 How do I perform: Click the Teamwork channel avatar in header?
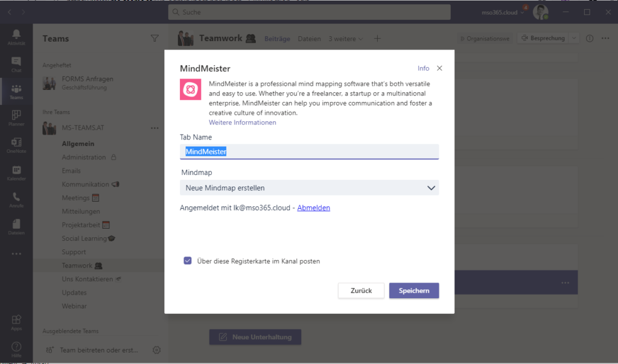[x=186, y=39]
